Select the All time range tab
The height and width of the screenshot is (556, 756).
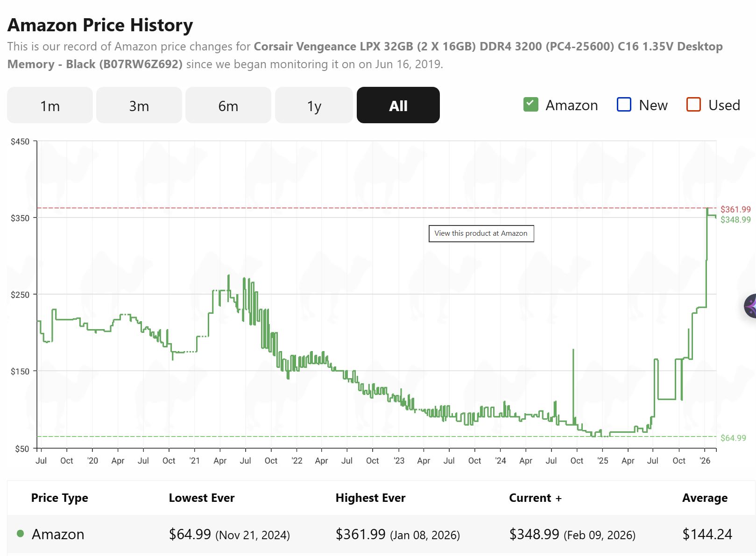tap(398, 106)
